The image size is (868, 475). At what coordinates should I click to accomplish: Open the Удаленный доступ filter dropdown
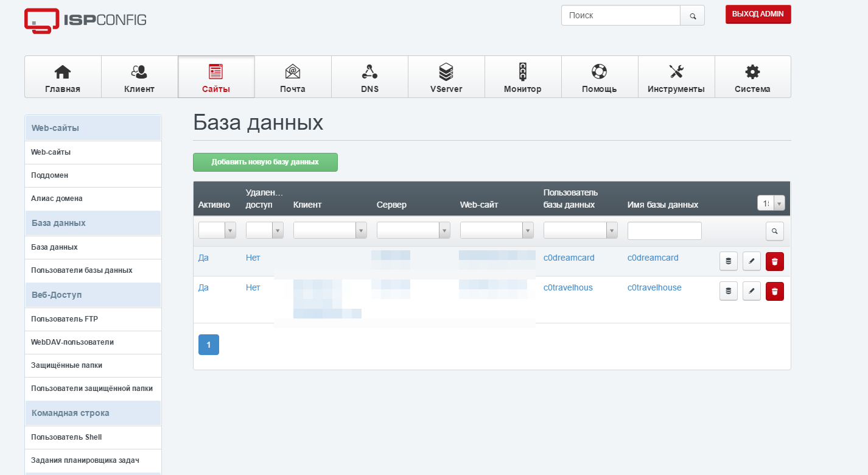pos(265,230)
